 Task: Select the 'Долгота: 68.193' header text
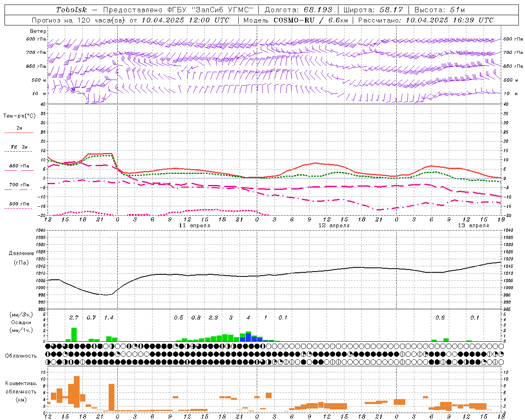[299, 10]
